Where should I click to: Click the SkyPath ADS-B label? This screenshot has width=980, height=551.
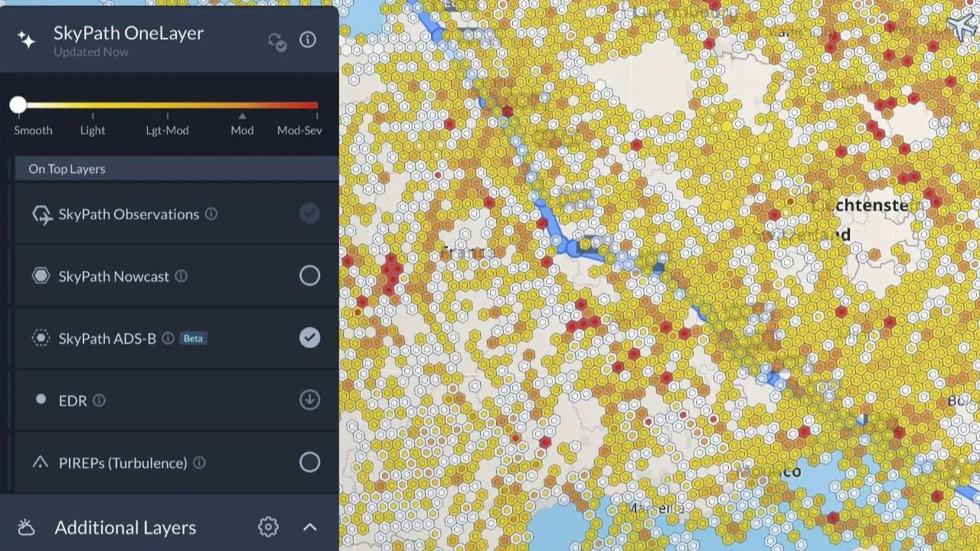[107, 338]
